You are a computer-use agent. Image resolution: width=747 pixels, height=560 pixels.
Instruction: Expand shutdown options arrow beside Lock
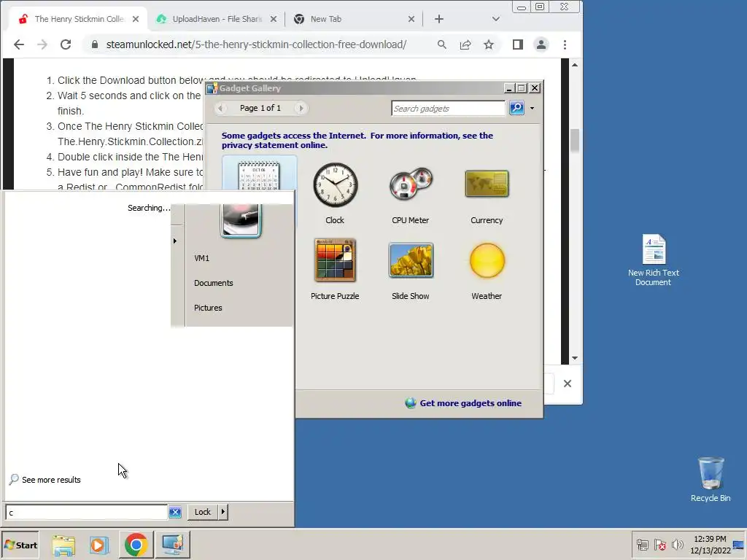point(223,512)
